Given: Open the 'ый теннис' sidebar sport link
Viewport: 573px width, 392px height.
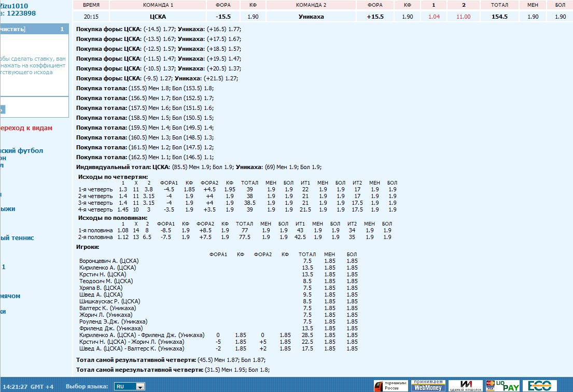Looking at the screenshot, I should pos(17,238).
